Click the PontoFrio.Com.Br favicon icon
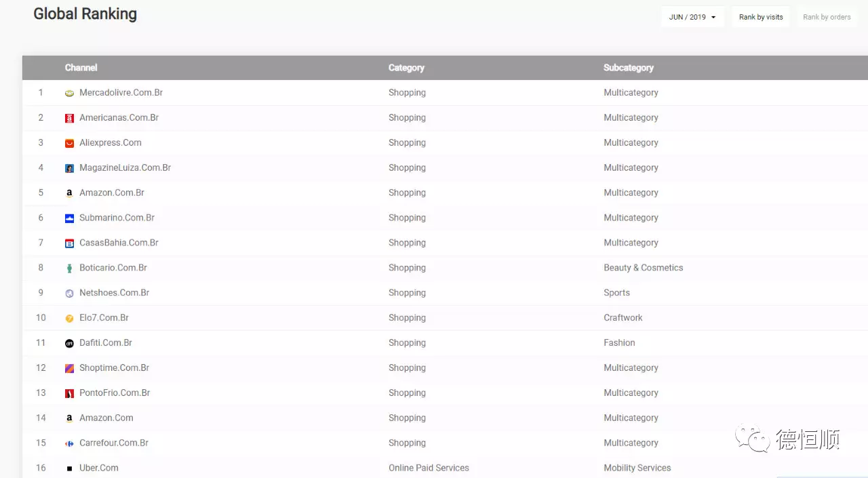This screenshot has height=478, width=868. [69, 393]
